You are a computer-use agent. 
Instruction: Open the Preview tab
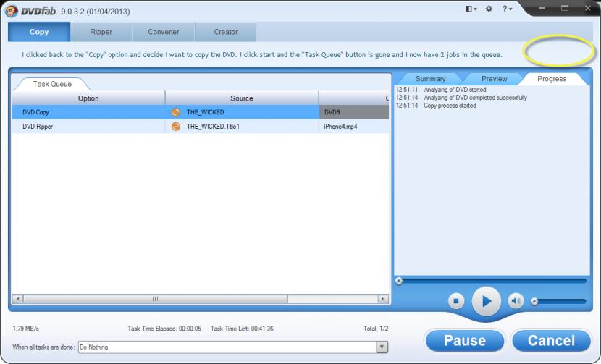(494, 79)
